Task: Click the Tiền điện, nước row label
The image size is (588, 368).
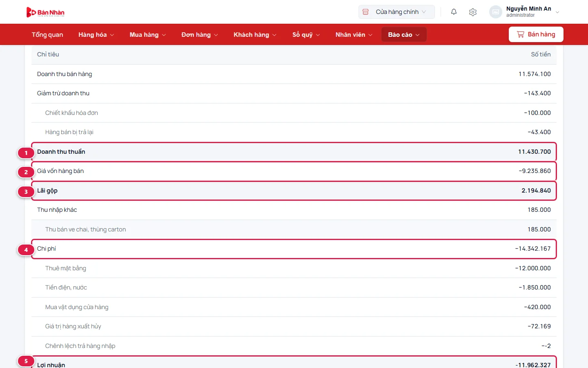Action: (x=66, y=287)
